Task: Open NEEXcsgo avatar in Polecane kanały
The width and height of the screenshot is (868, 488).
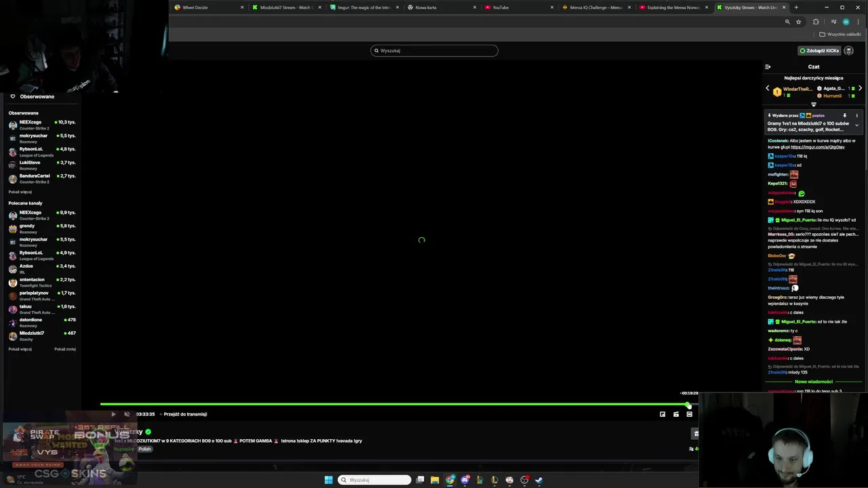Action: (13, 216)
